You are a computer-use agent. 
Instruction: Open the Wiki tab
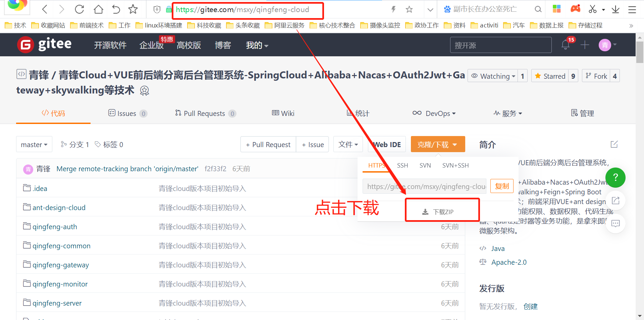283,113
